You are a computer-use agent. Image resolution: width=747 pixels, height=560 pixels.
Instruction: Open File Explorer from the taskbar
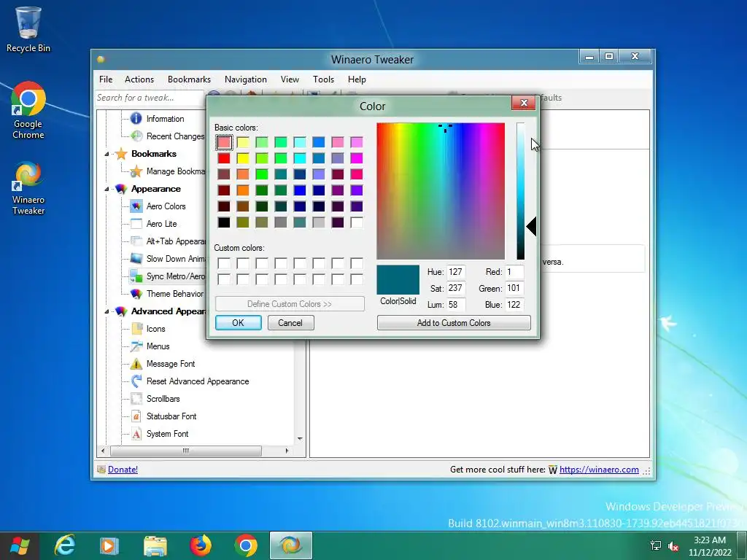click(x=155, y=545)
